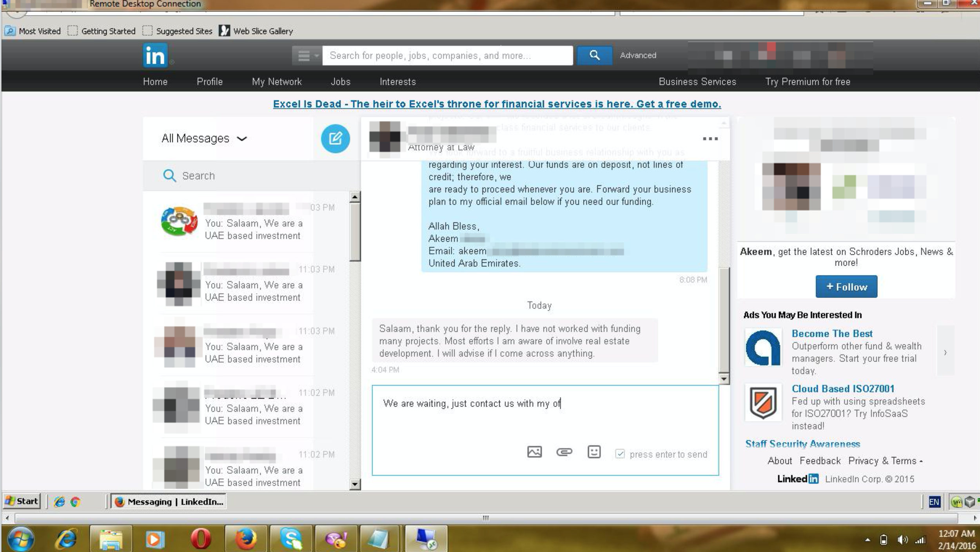The width and height of the screenshot is (980, 552).
Task: Open the conversation options three-dot menu
Action: pos(710,139)
